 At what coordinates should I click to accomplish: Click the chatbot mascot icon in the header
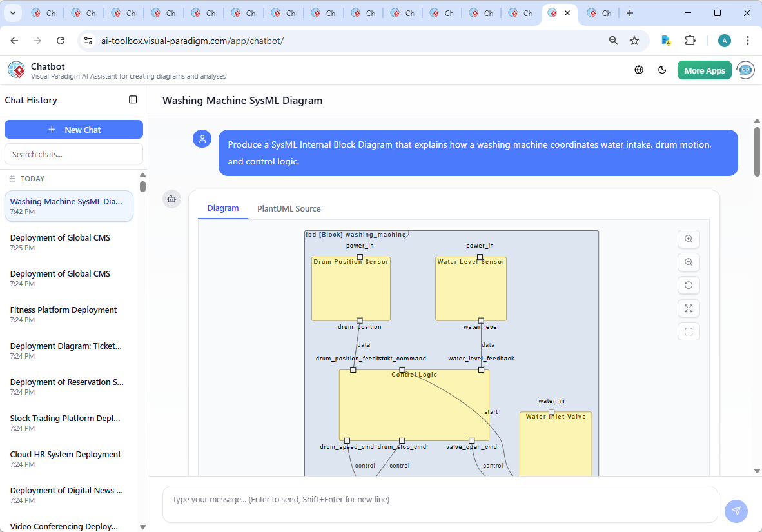coord(745,70)
